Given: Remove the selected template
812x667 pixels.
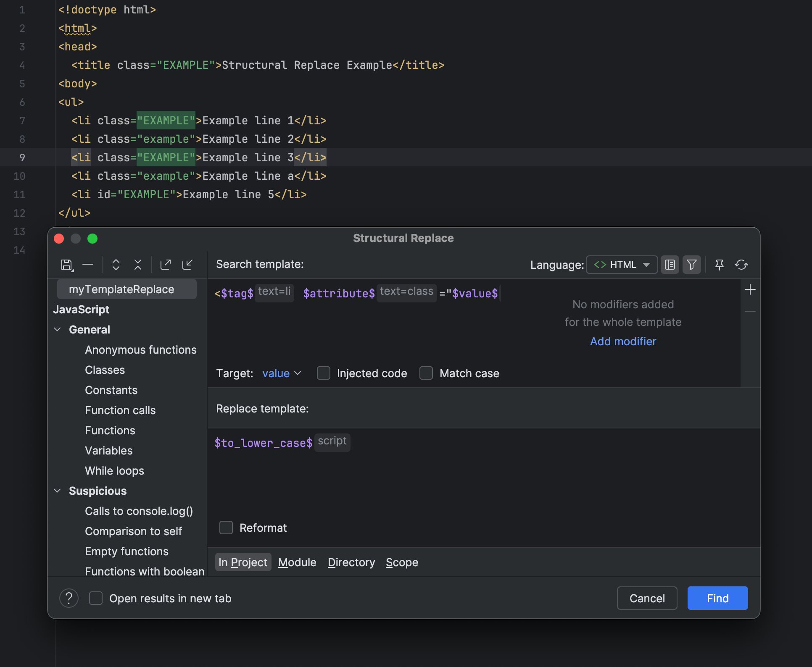Looking at the screenshot, I should pyautogui.click(x=88, y=265).
